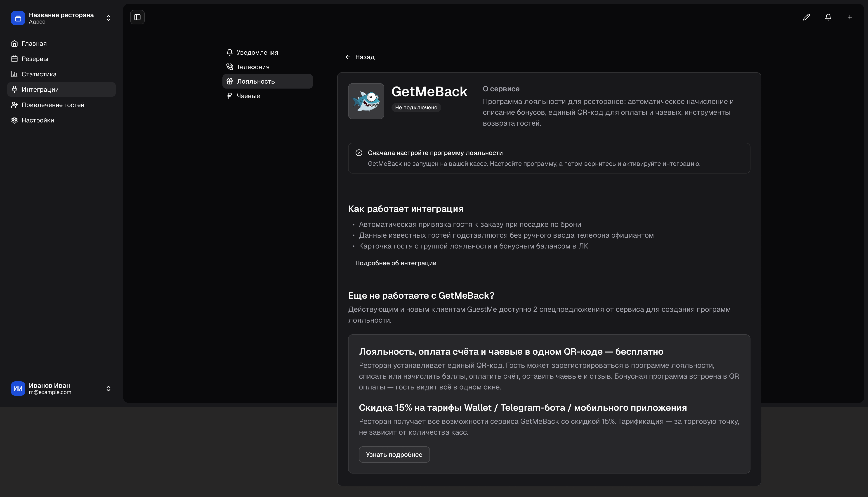Click the gear icon beside Настройки
Image resolution: width=868 pixels, height=497 pixels.
click(14, 120)
